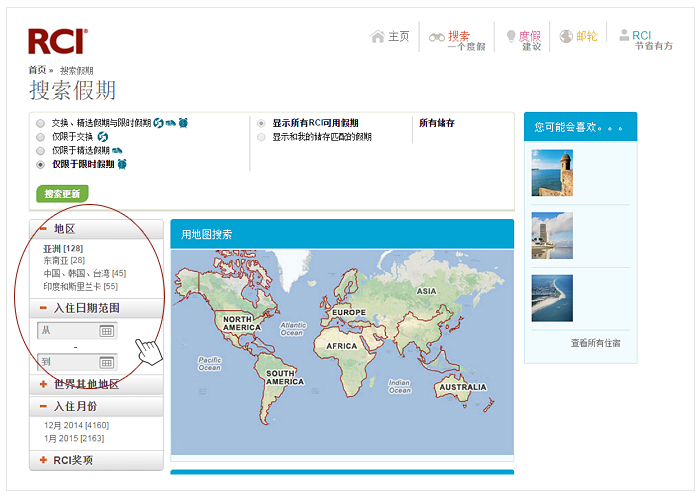The image size is (700, 500).
Task: Open the waterfront high-rise thumbnail
Action: coord(552,236)
